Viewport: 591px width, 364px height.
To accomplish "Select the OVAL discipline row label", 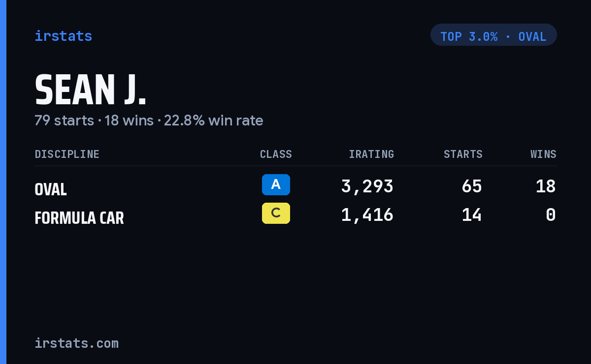I will (x=51, y=189).
